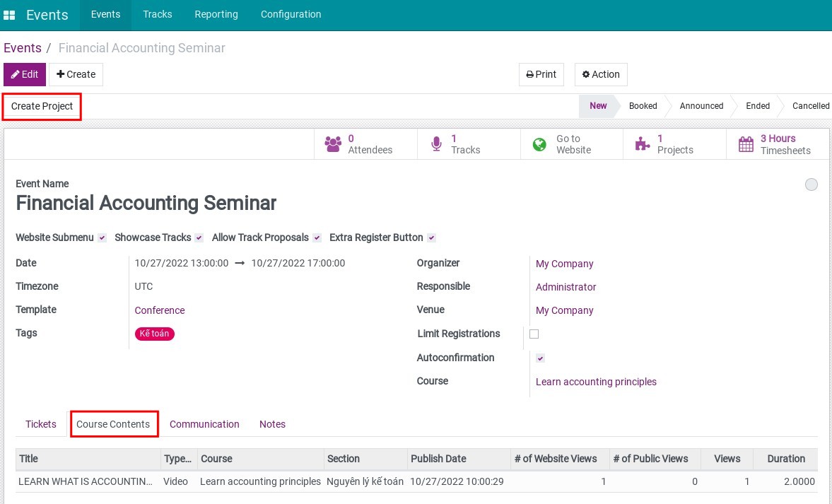This screenshot has height=504, width=832.
Task: Toggle the Website Submenu checkbox
Action: (x=102, y=238)
